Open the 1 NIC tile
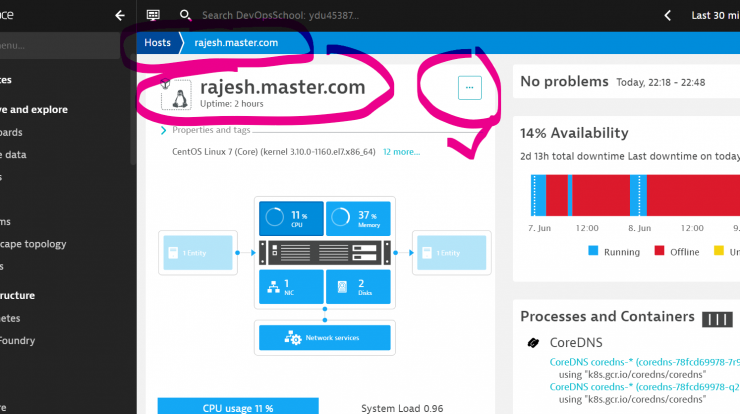This screenshot has height=414, width=740. point(291,287)
